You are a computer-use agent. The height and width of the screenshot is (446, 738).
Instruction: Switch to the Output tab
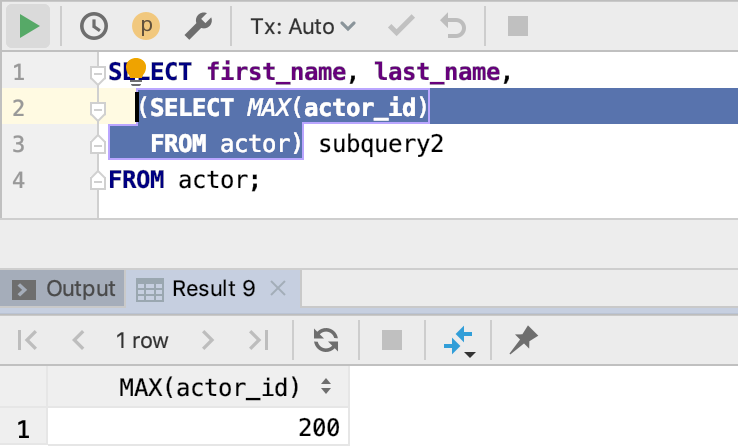click(x=66, y=289)
